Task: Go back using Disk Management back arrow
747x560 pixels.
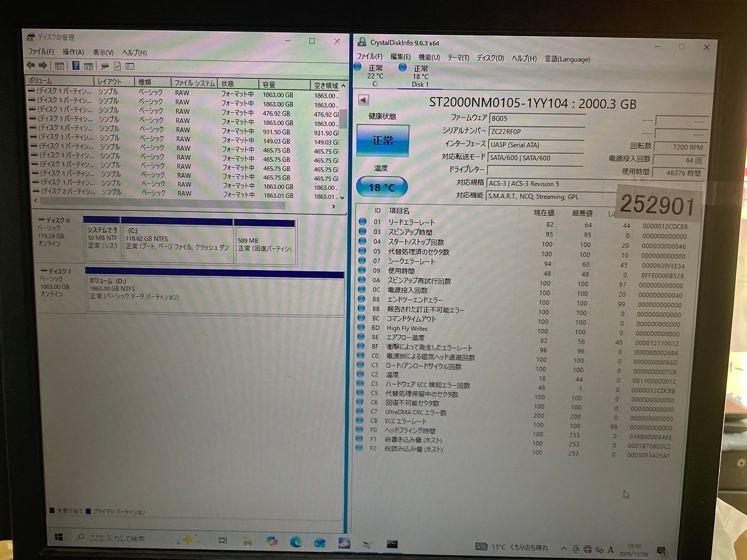Action: (31, 65)
